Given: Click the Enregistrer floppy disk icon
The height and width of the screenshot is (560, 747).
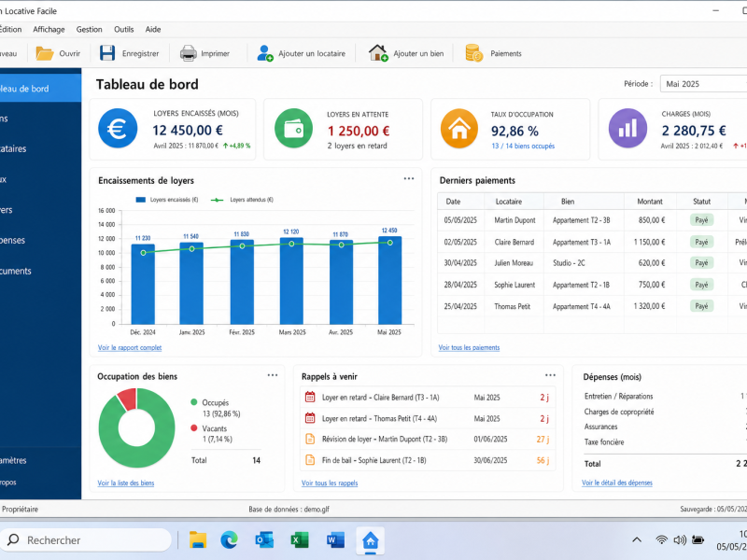Looking at the screenshot, I should pos(107,53).
